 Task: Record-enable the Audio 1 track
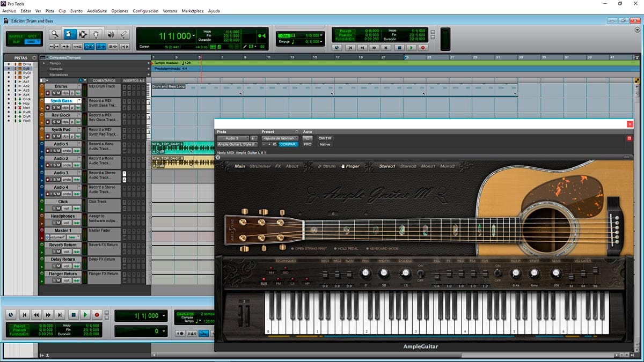[x=48, y=151]
